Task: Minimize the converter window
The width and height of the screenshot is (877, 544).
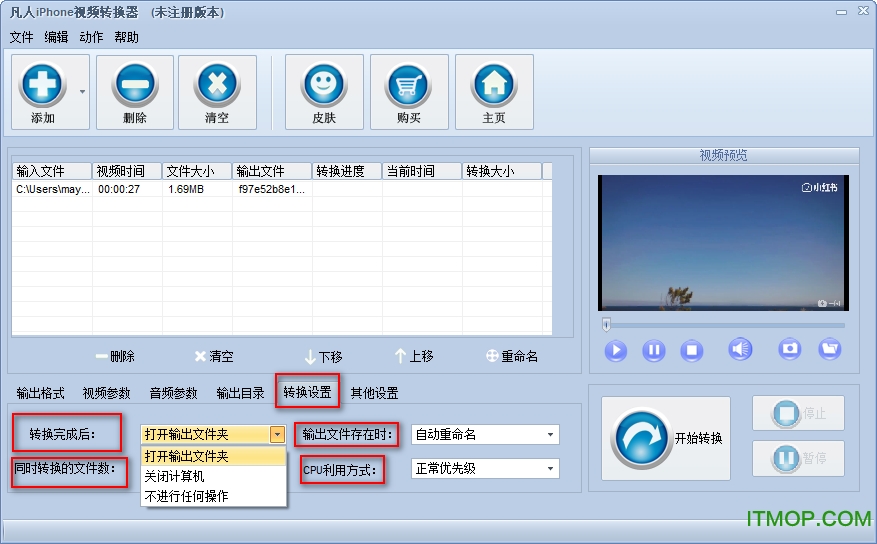Action: tap(842, 12)
